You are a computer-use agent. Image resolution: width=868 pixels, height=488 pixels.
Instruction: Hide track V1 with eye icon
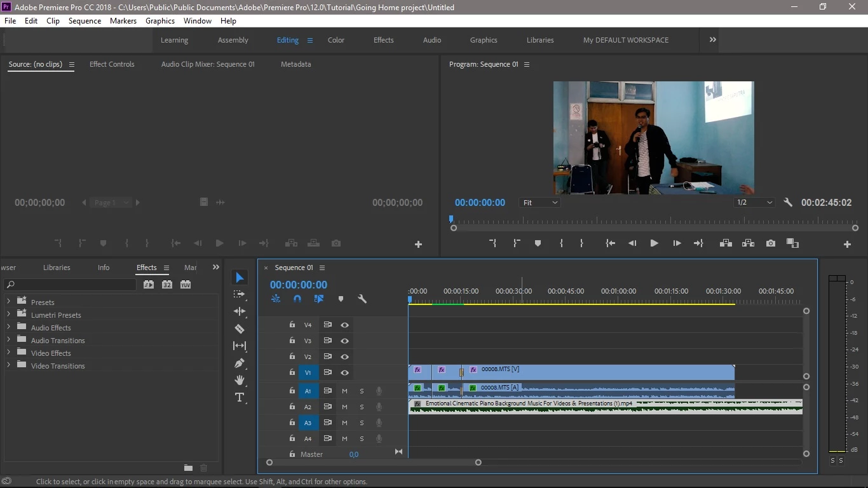point(344,372)
